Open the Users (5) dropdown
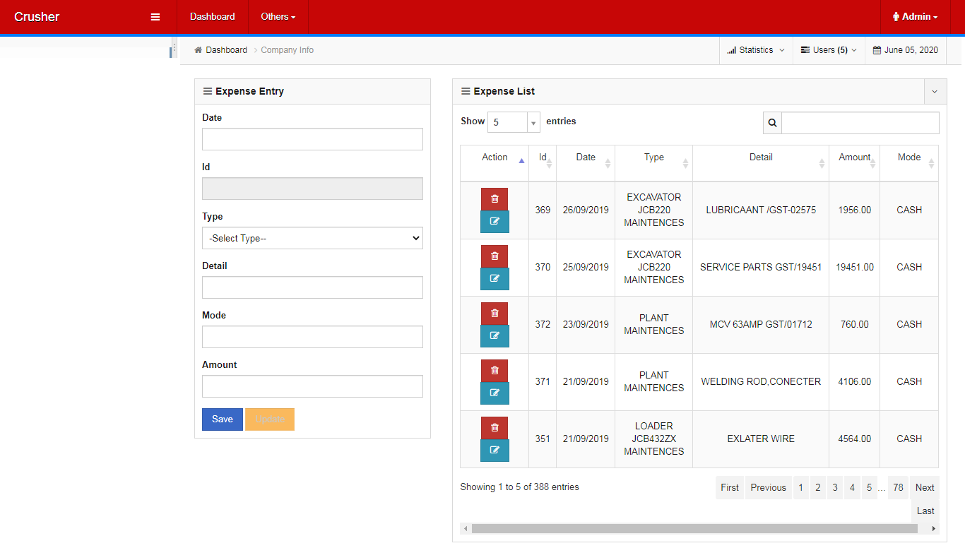This screenshot has width=965, height=560. tap(829, 50)
